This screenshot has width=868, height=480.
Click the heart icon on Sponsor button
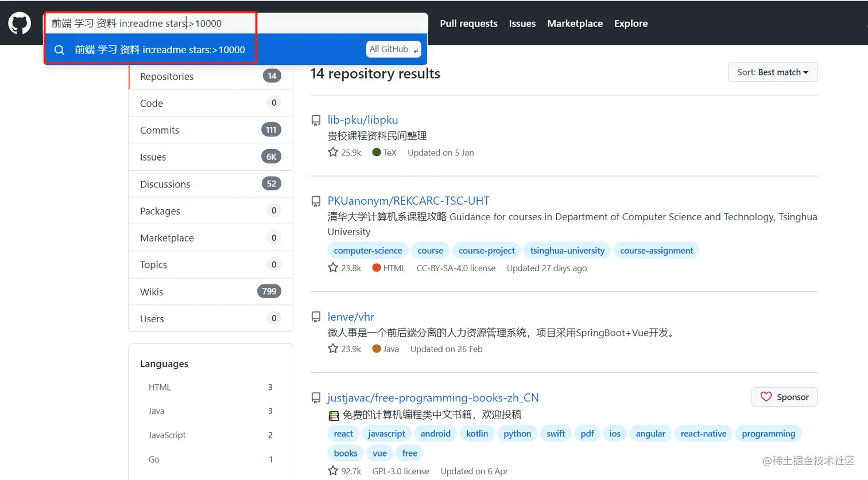766,397
